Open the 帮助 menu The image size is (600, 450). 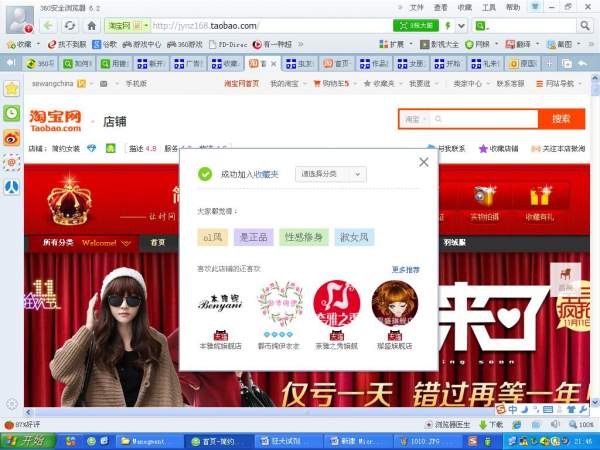tap(513, 8)
